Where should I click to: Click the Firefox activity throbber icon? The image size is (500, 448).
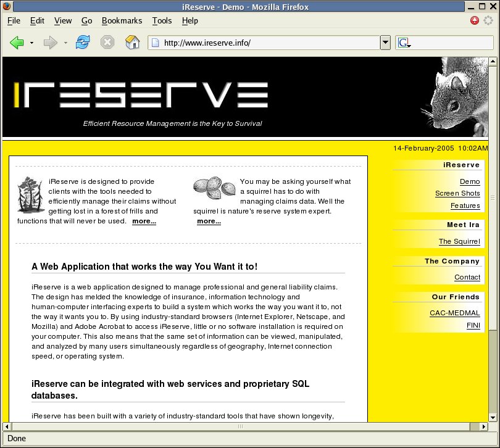(x=488, y=20)
